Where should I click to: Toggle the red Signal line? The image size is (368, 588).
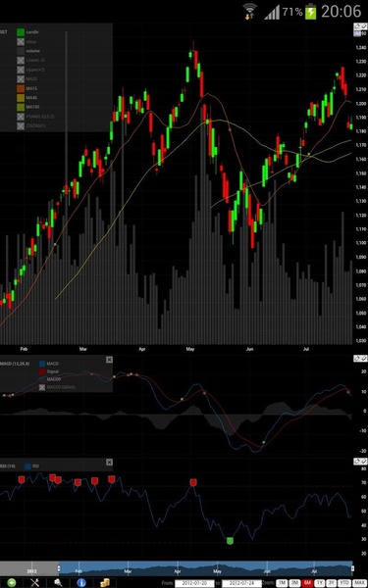42,371
